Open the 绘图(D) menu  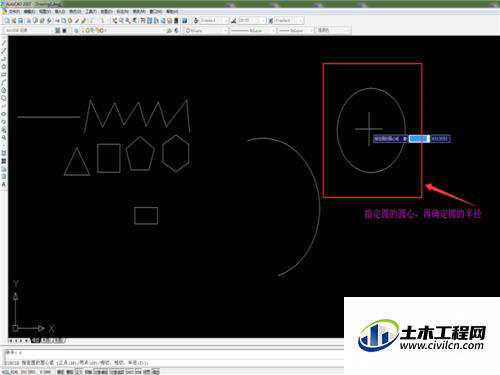[107, 11]
